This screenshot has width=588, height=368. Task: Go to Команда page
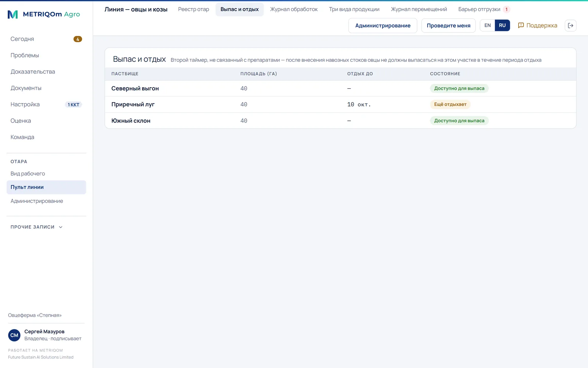coord(46,137)
